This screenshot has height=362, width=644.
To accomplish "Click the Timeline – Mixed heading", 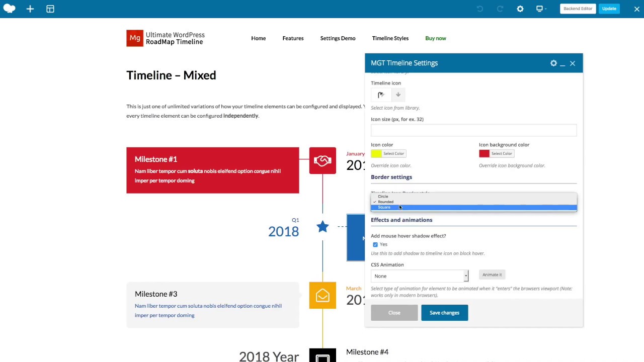I will click(171, 75).
